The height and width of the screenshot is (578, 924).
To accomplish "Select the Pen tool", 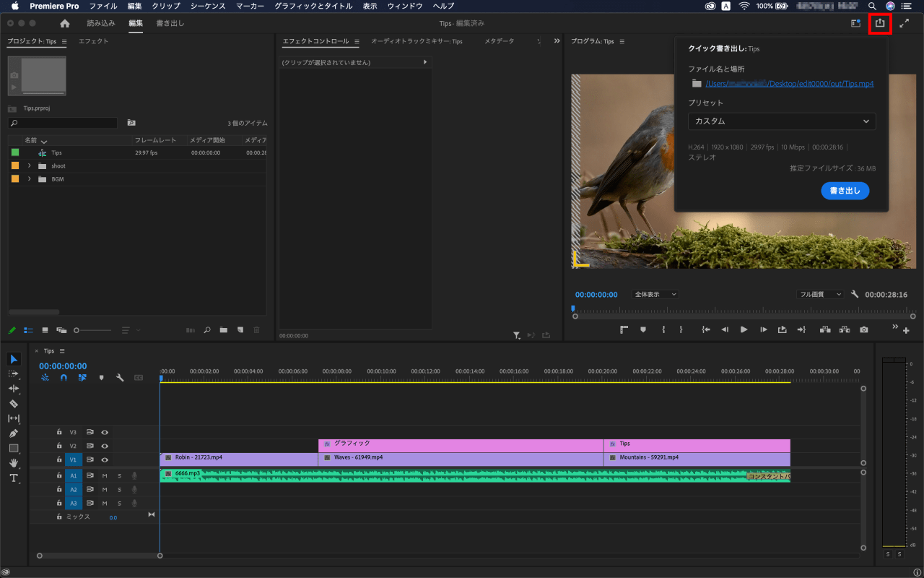I will tap(14, 433).
